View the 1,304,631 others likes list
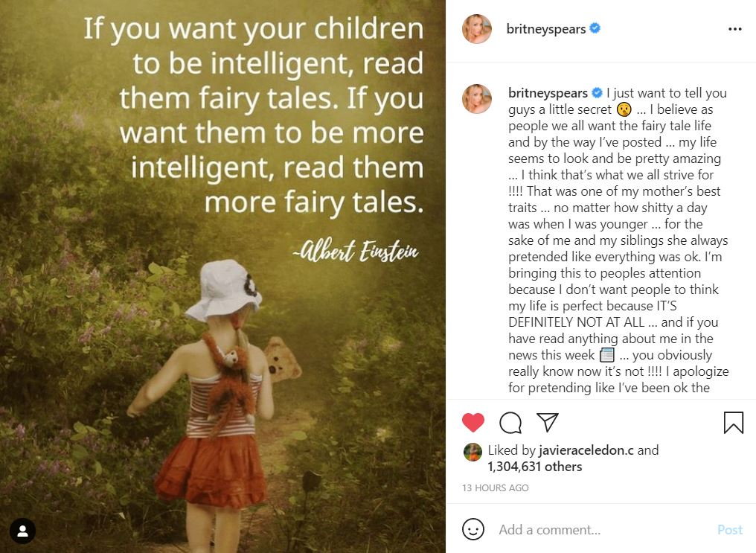Image resolution: width=756 pixels, height=553 pixels. [535, 467]
